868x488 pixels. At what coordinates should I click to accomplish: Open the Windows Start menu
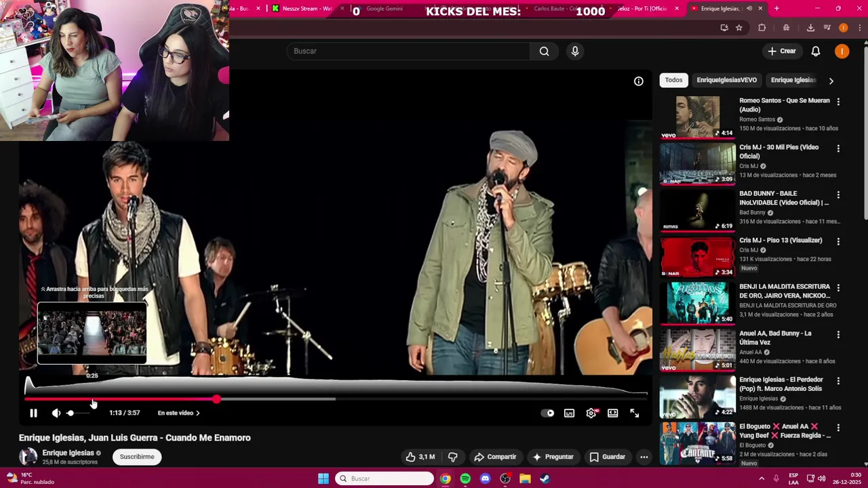point(323,479)
